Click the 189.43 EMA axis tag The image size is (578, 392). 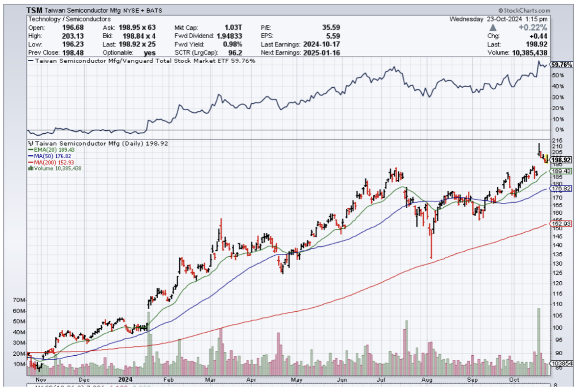click(561, 171)
